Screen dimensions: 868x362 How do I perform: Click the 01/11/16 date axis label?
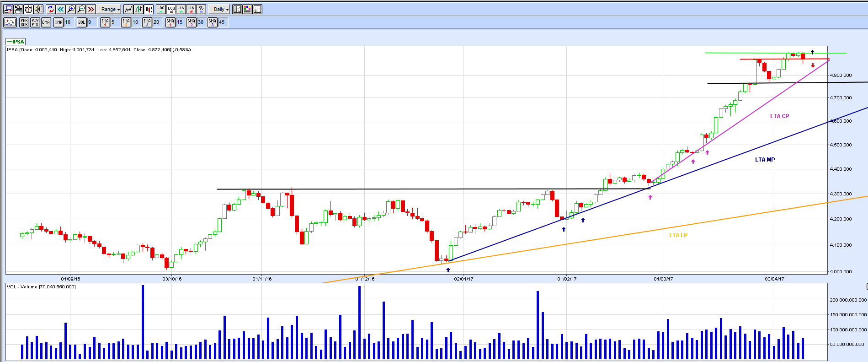(x=262, y=279)
